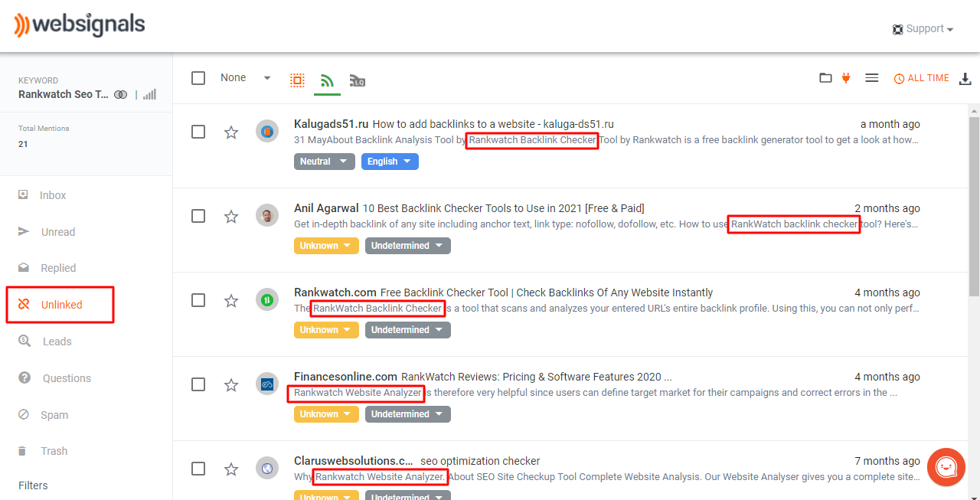Open Anil Agarwal profile avatar

266,215
